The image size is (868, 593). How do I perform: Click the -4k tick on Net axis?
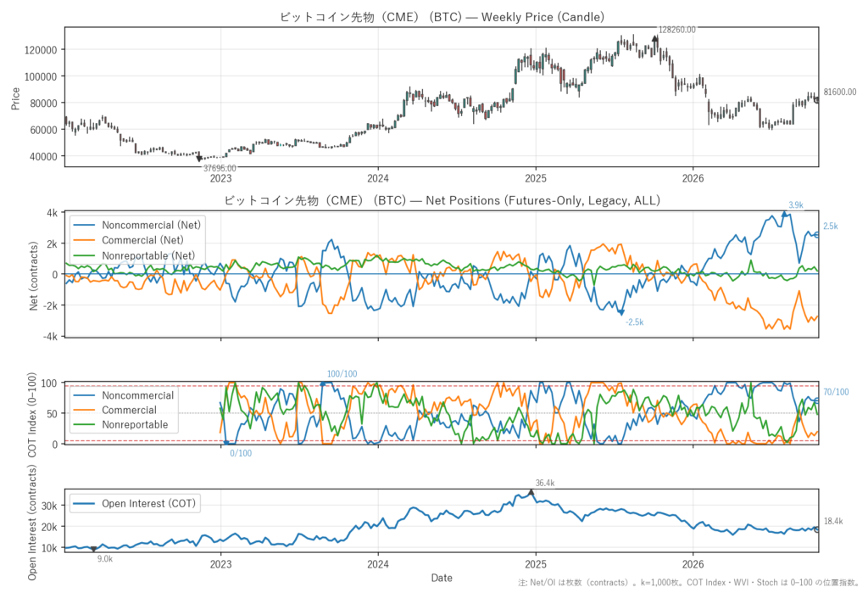point(50,337)
